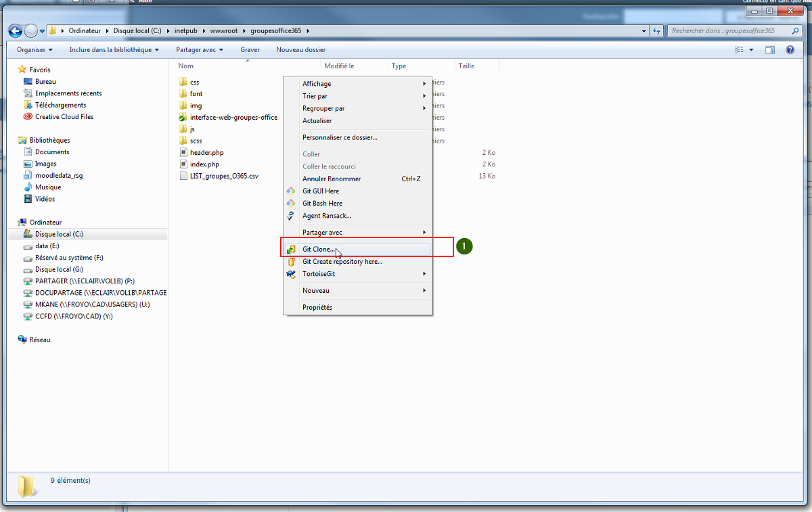Click the Agent Ransack icon

tap(291, 216)
